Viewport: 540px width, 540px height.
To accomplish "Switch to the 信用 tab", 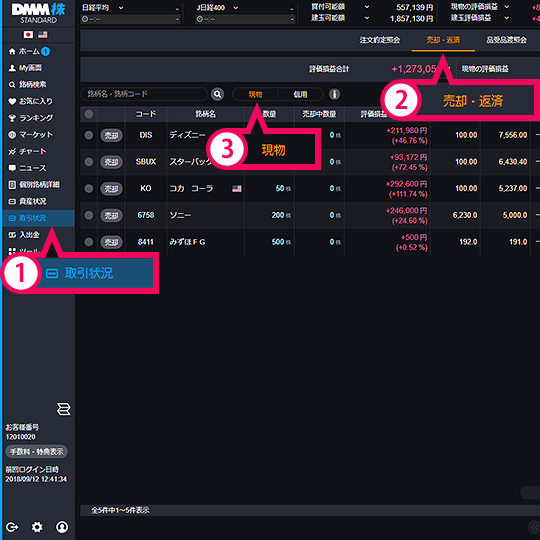I will [x=300, y=94].
